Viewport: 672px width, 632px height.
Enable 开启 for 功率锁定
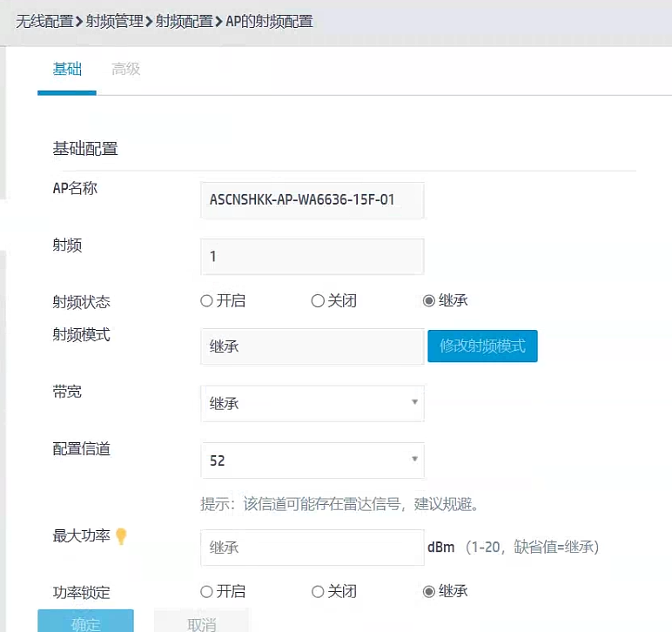[x=206, y=592]
